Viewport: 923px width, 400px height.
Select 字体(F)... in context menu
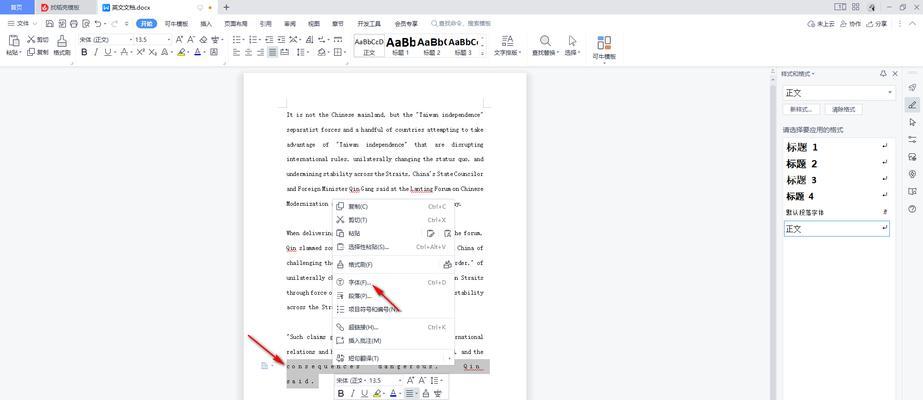point(393,282)
